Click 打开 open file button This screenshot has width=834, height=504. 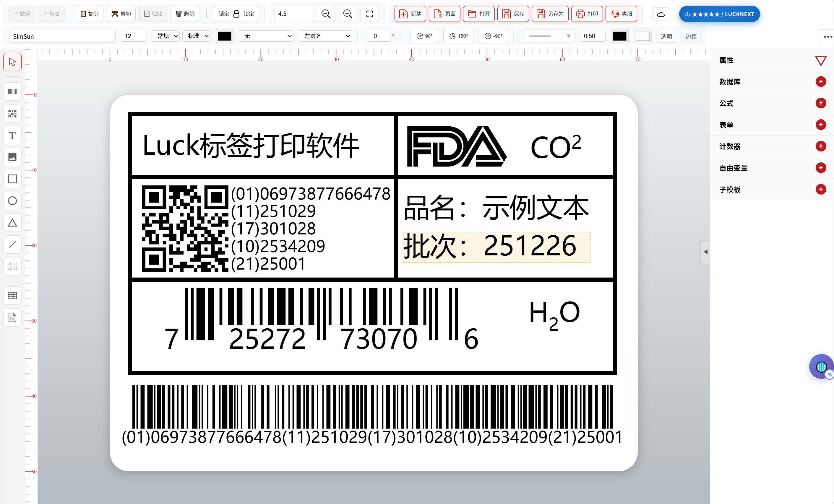click(478, 14)
